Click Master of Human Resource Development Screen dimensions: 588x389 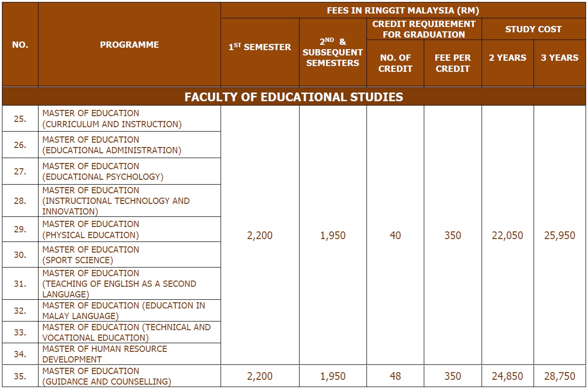(105, 354)
